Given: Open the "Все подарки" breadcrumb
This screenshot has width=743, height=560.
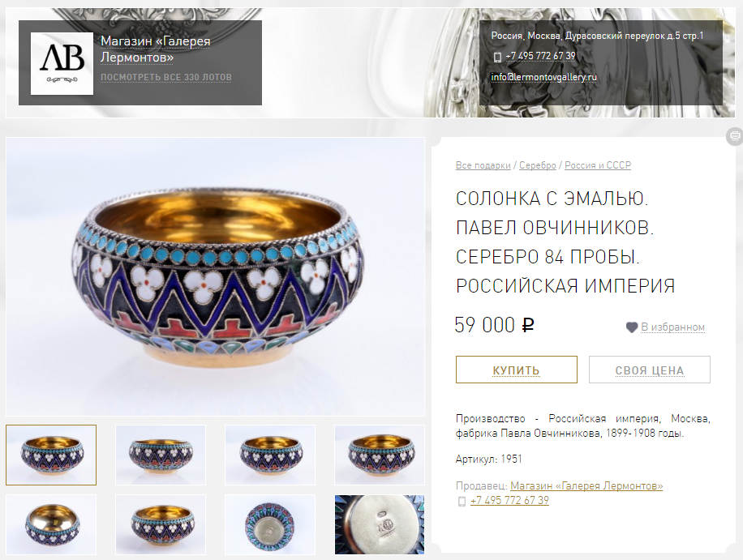Looking at the screenshot, I should [x=483, y=165].
